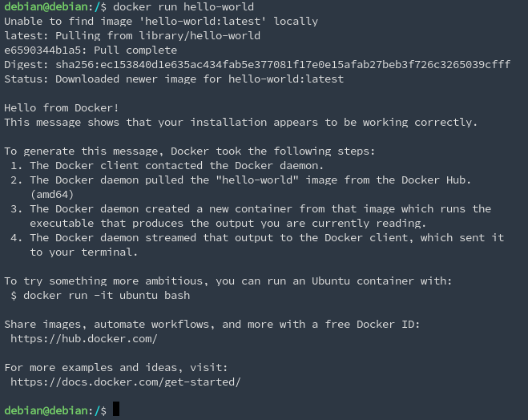Click 'For more examples and ideas, visit:' line
Viewport: 528px width, 420px height.
coord(116,367)
